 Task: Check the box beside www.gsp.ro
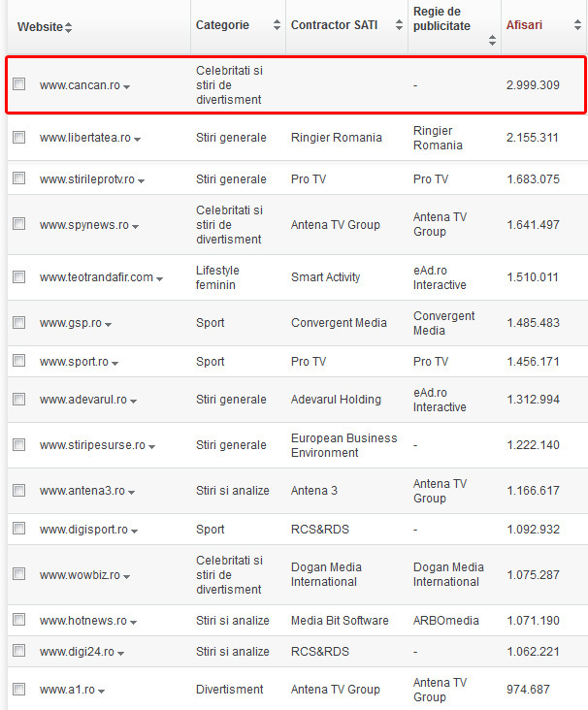(19, 323)
